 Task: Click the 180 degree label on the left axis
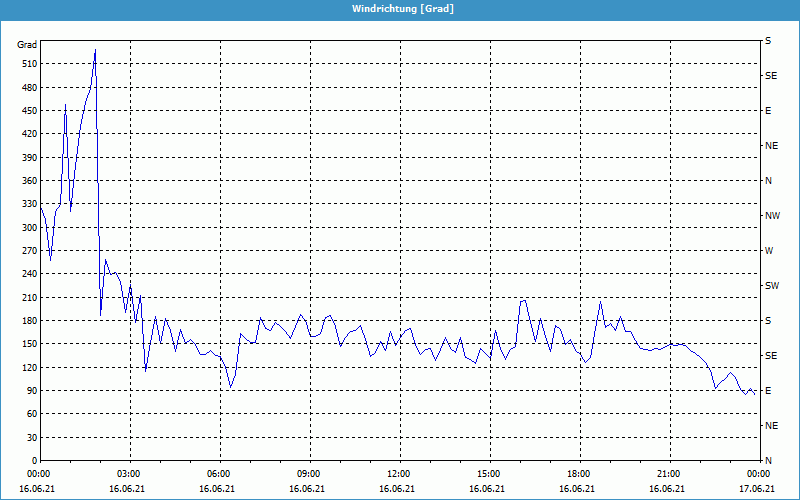tap(27, 321)
